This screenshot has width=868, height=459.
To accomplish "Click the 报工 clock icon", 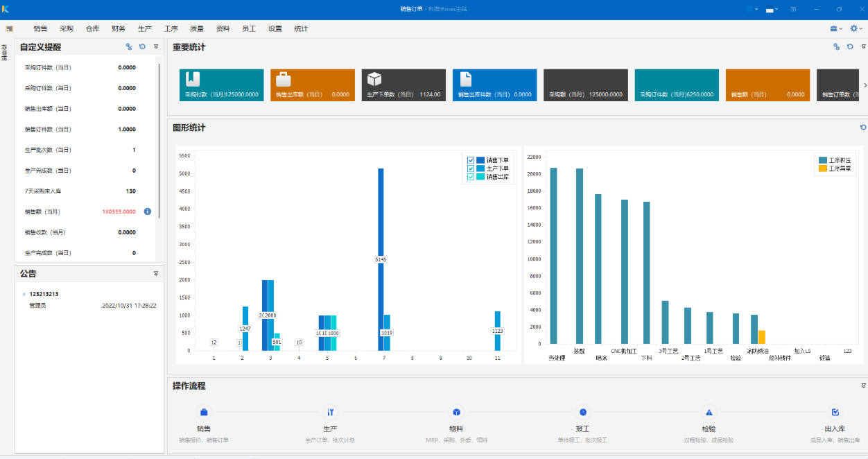I will click(583, 412).
